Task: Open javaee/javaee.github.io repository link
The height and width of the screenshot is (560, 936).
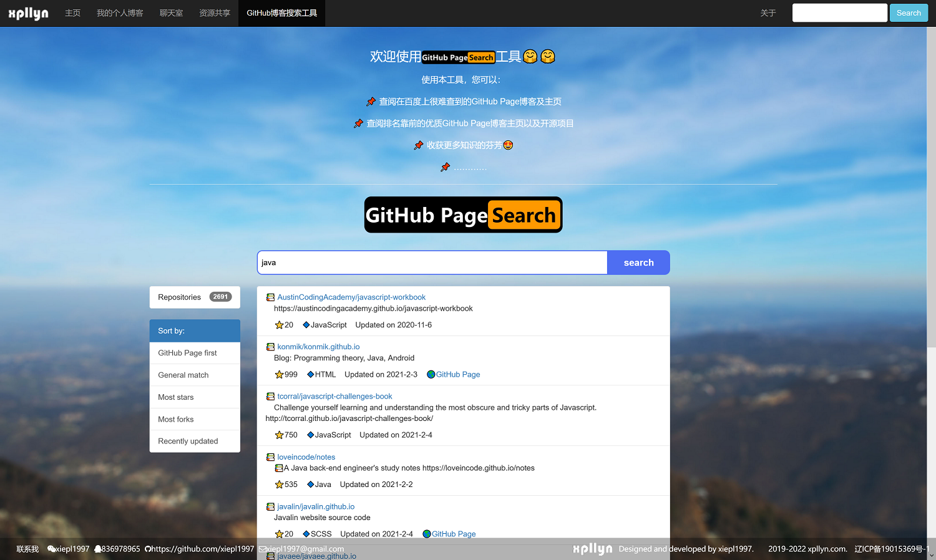Action: 316,556
